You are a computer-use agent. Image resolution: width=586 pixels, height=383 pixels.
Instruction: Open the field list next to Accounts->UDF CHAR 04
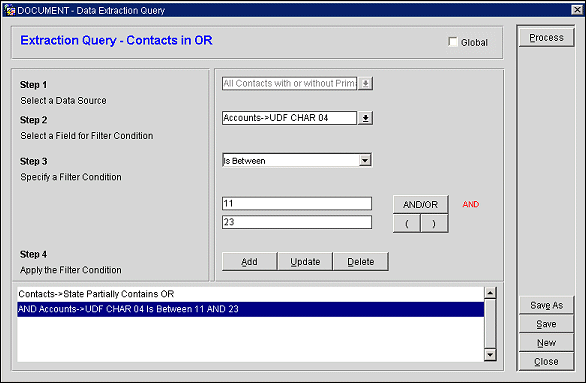coord(366,118)
